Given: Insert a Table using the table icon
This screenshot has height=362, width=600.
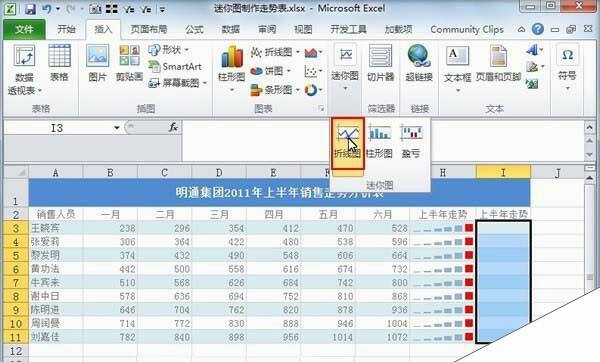Looking at the screenshot, I should coord(59,64).
